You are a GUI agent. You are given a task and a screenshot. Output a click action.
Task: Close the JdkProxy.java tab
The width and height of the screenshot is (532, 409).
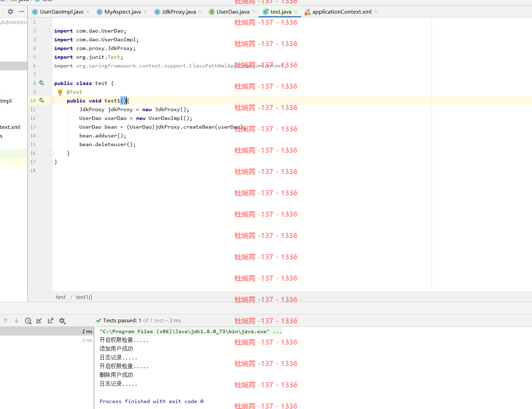click(200, 12)
